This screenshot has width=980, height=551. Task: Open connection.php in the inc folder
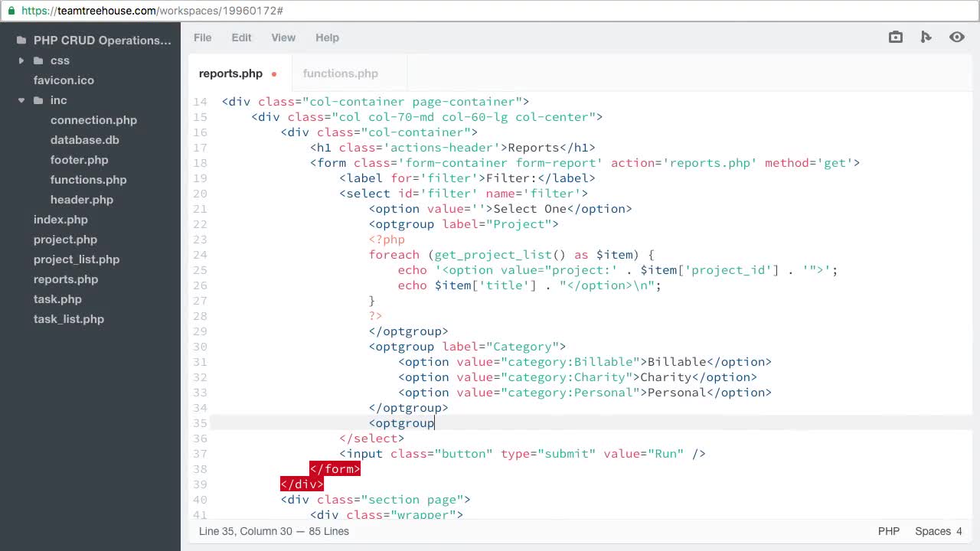pyautogui.click(x=93, y=120)
